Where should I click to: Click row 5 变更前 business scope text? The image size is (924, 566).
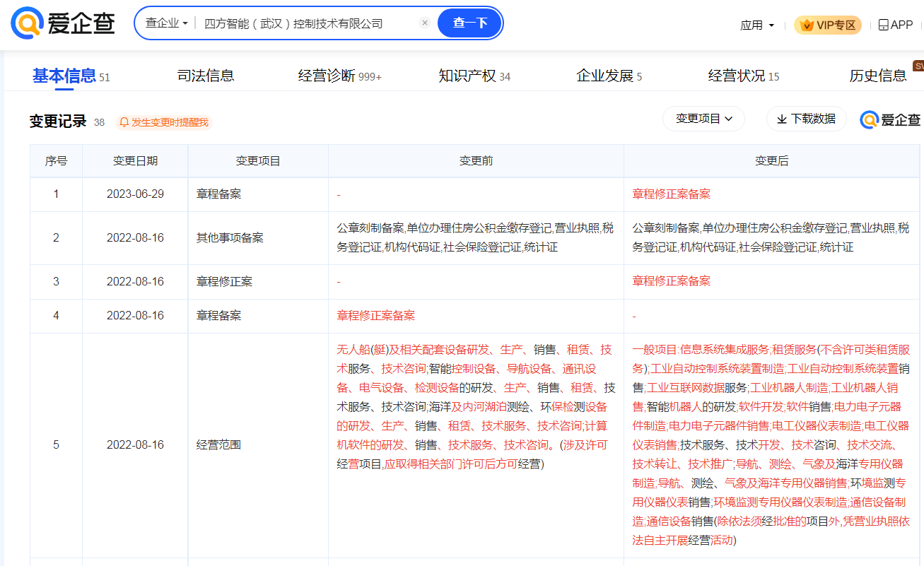476,407
